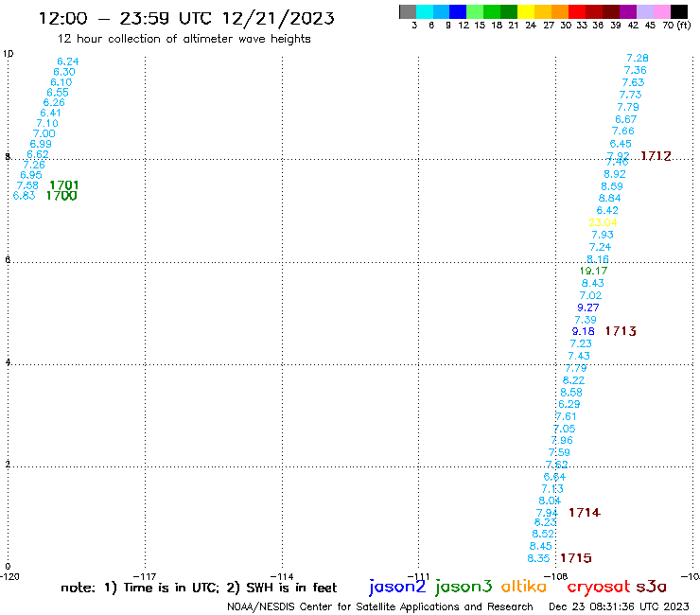This screenshot has height=615, width=700.
Task: Click the 7.58 wave height value
Action: tap(27, 184)
